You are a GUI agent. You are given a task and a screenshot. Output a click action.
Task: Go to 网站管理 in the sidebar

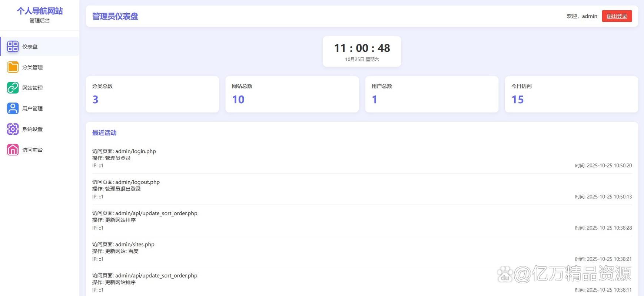(33, 88)
